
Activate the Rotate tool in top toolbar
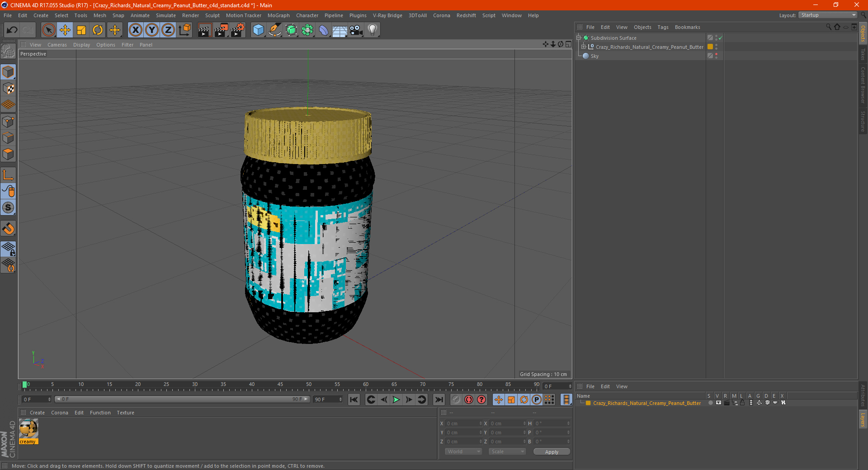[98, 30]
